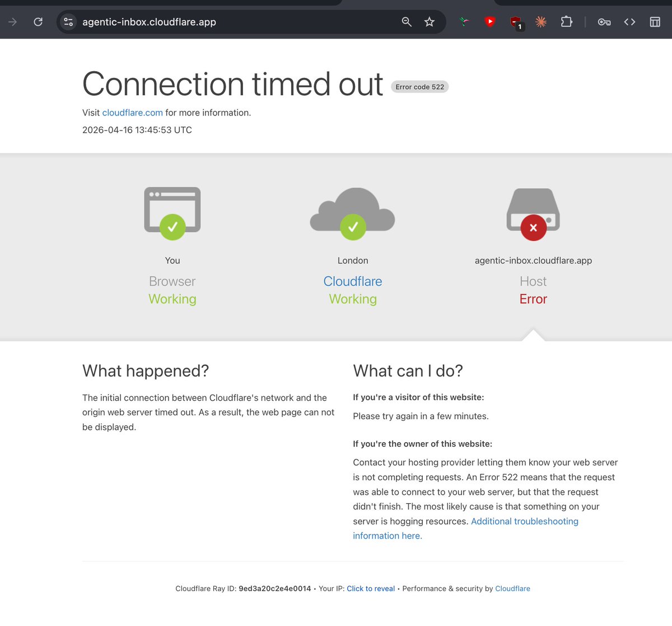This screenshot has width=672, height=626.
Task: Click the cloud status icon above London
Action: tap(353, 214)
